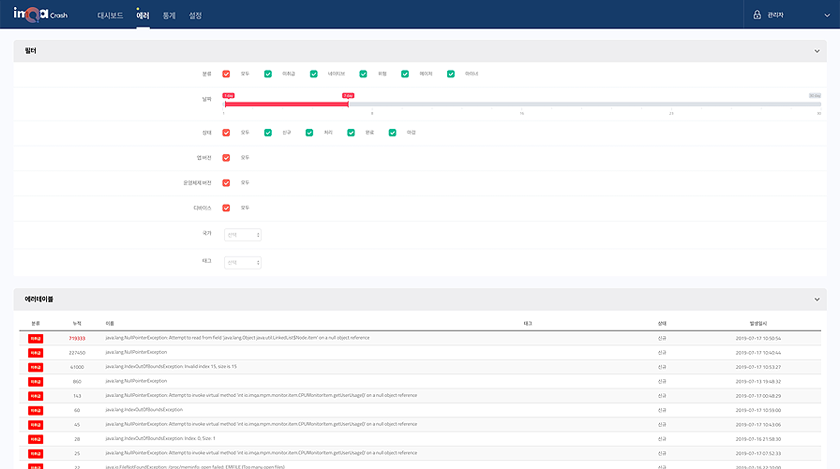Click the red severity badge on the 227450 row
The height and width of the screenshot is (469, 840).
click(x=36, y=353)
